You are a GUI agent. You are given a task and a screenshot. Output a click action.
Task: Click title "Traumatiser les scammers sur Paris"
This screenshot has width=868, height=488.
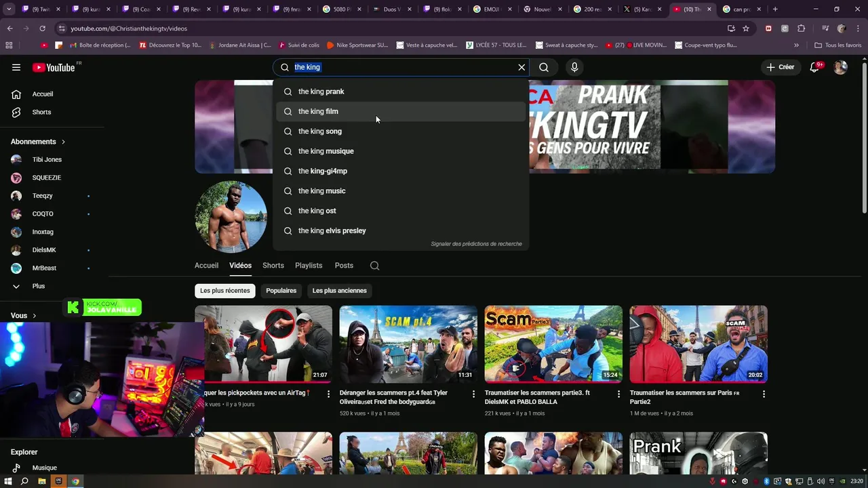click(x=684, y=397)
